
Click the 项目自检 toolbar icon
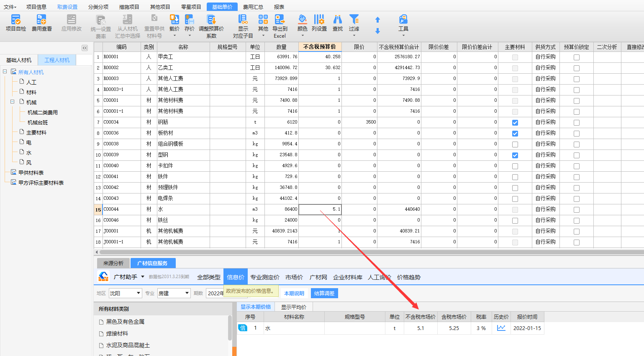click(x=16, y=20)
